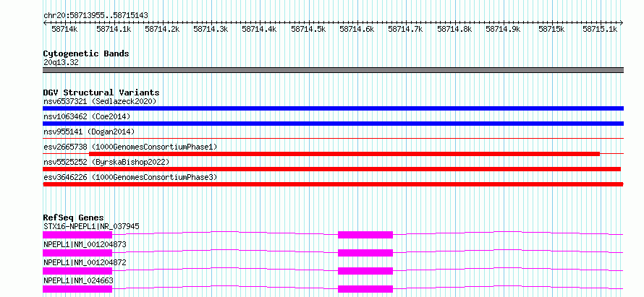Click the 58714.2k ruler tick label
644x297 pixels.
tap(163, 29)
